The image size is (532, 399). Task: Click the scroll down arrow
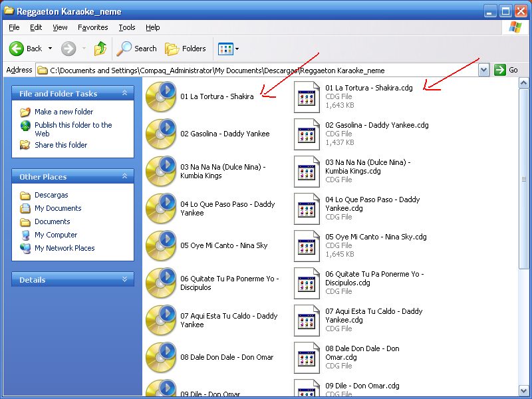[x=523, y=391]
